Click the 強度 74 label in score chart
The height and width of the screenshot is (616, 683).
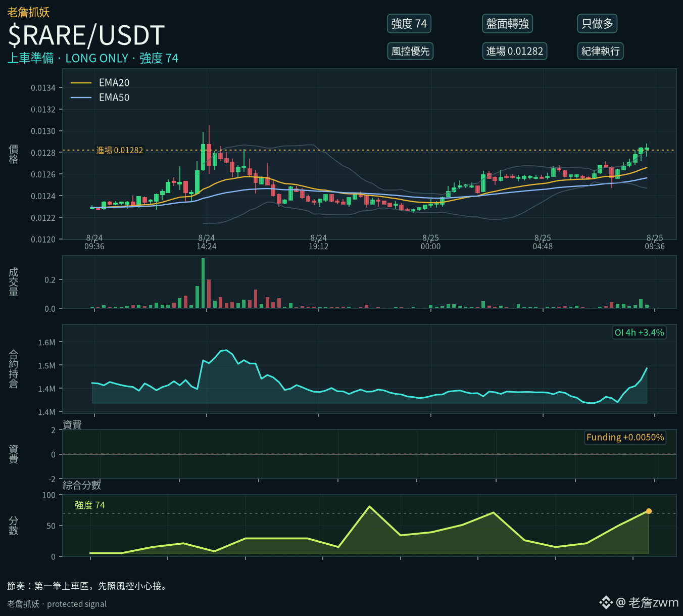[x=90, y=505]
